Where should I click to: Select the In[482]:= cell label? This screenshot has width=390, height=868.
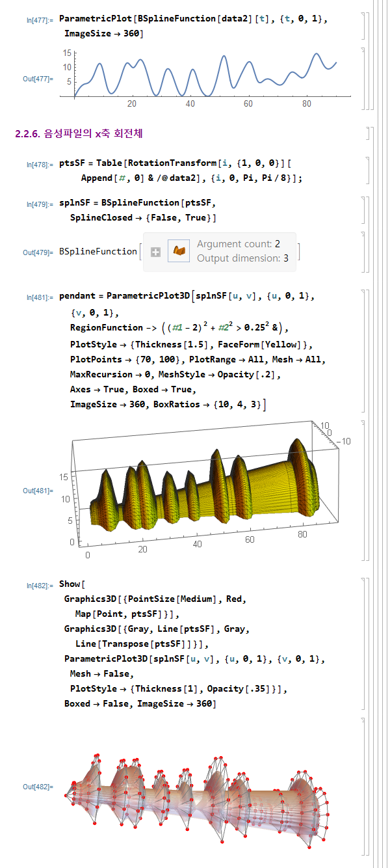pyautogui.click(x=40, y=586)
